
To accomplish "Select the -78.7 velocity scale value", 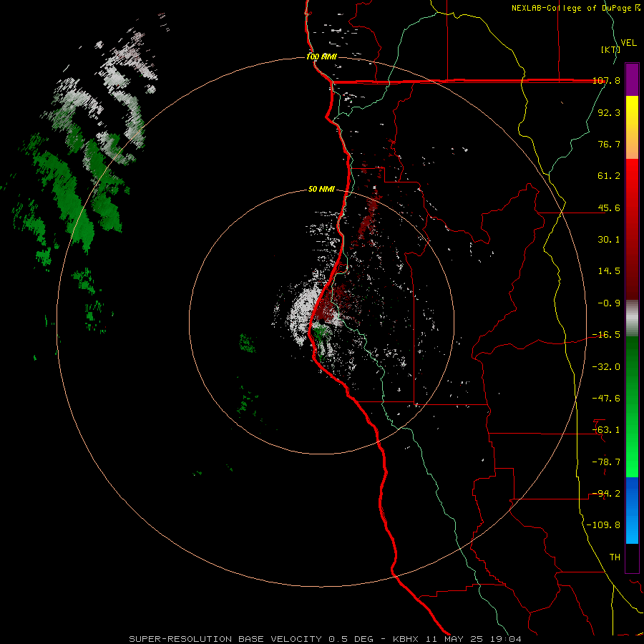I will coord(606,462).
